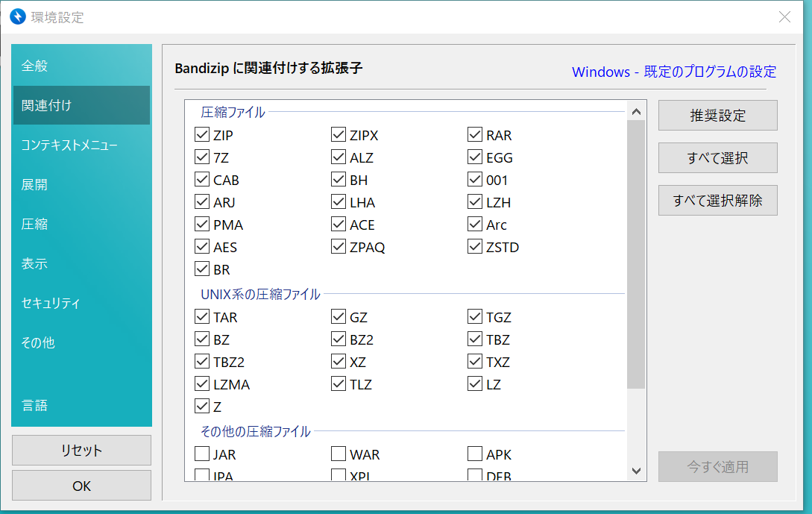This screenshot has height=514, width=812.
Task: Uncheck the LZ extension
Action: coord(475,384)
